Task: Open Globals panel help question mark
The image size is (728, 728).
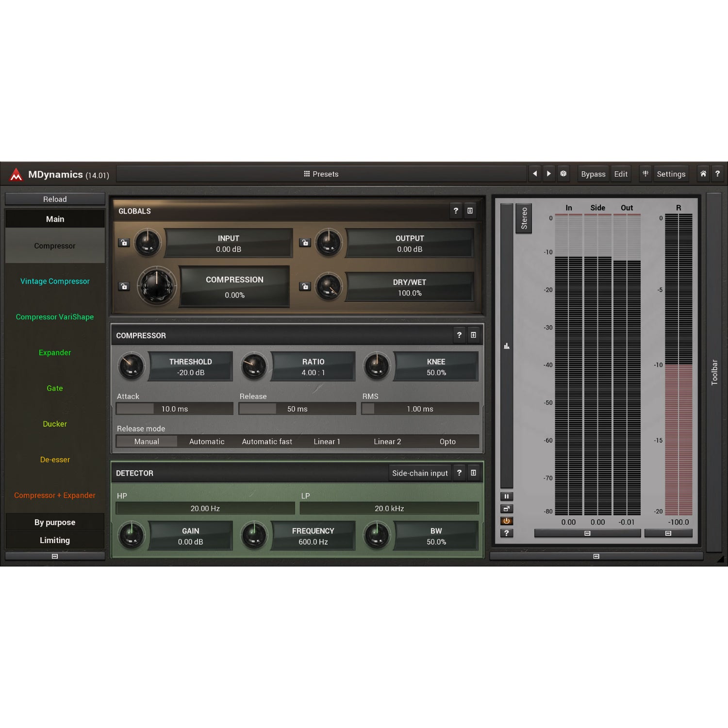Action: pos(456,211)
